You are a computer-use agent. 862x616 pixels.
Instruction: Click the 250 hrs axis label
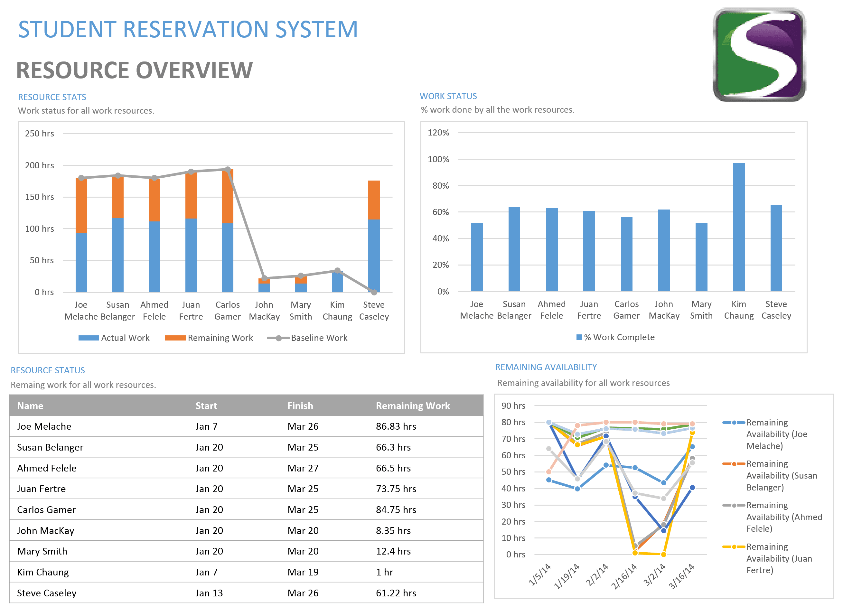click(40, 134)
